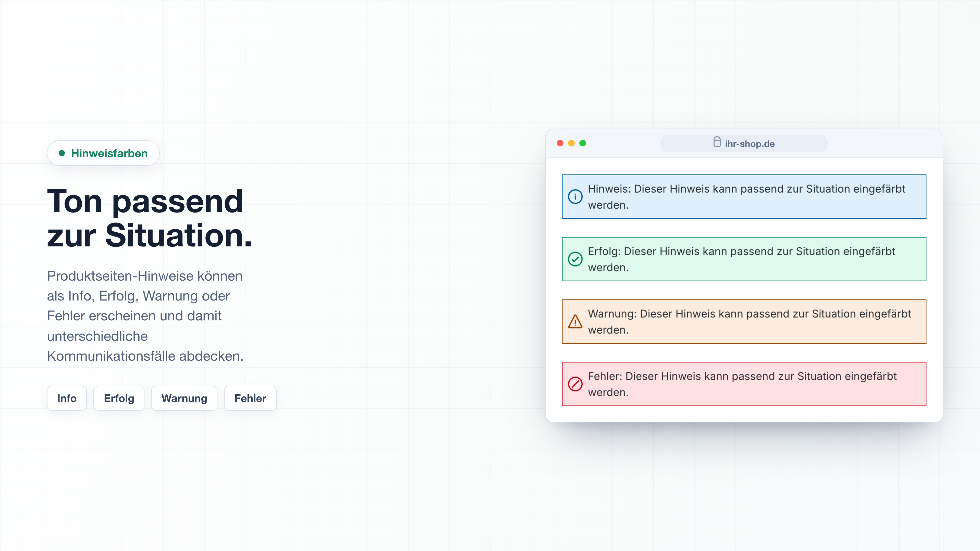
Task: Click the red window close dot
Action: [x=560, y=143]
